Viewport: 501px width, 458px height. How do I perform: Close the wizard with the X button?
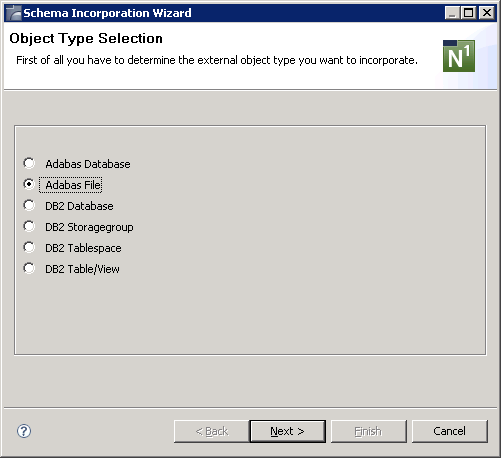(487, 13)
